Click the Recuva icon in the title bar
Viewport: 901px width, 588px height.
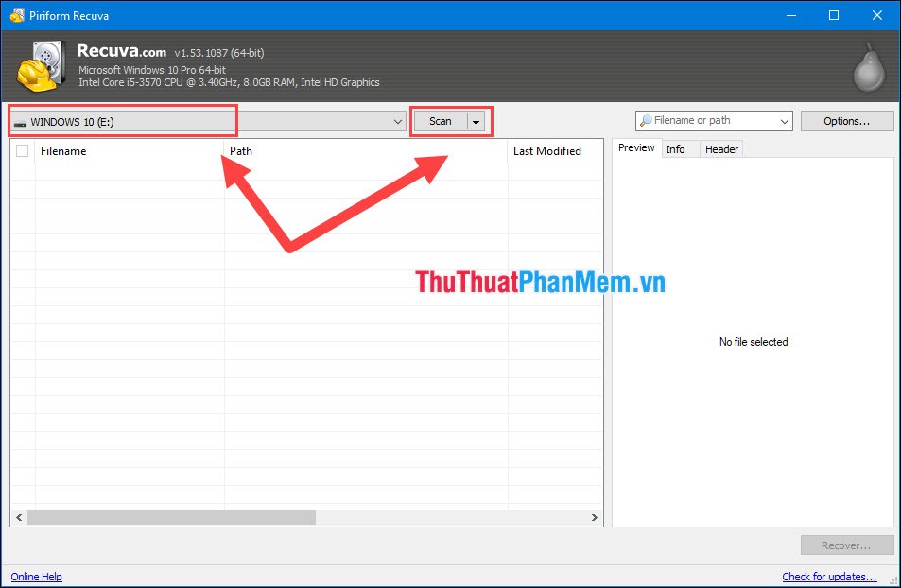pyautogui.click(x=17, y=15)
